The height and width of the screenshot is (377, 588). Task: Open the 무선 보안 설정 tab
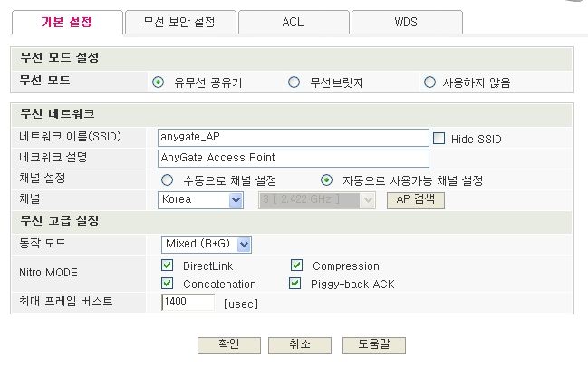pyautogui.click(x=181, y=22)
